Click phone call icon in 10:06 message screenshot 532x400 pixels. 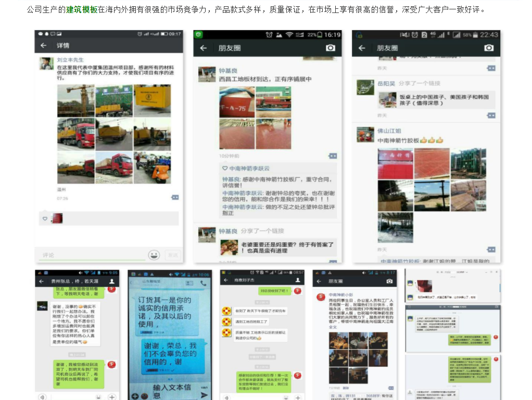coord(203,283)
